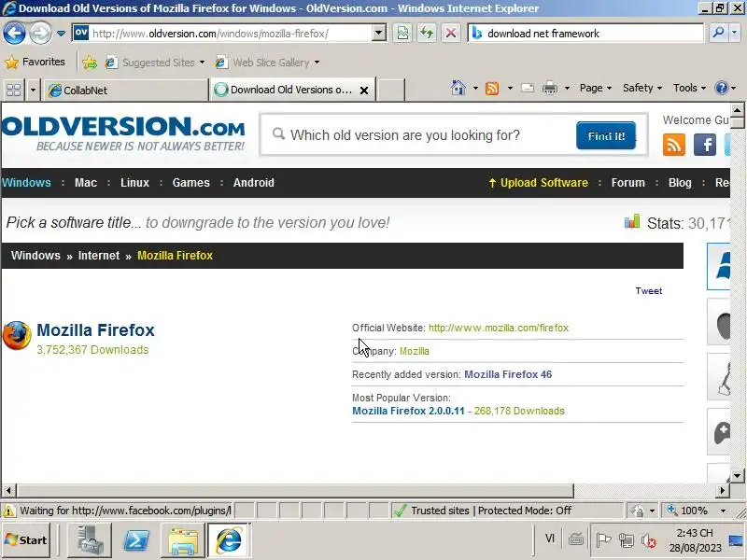The height and width of the screenshot is (560, 747).
Task: Select Mac in the site navigation
Action: (x=86, y=183)
